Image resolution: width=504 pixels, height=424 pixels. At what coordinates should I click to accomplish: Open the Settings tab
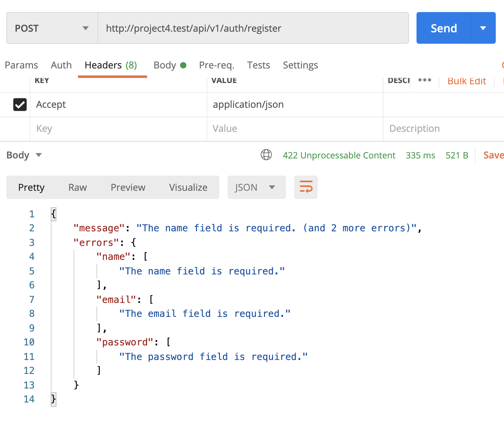click(300, 65)
